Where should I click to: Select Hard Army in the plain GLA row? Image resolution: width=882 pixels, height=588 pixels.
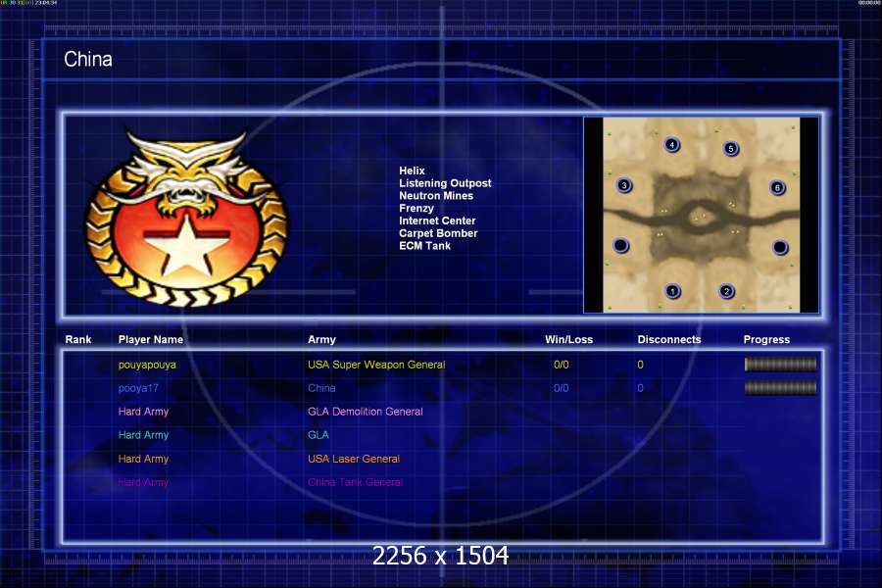tap(143, 435)
